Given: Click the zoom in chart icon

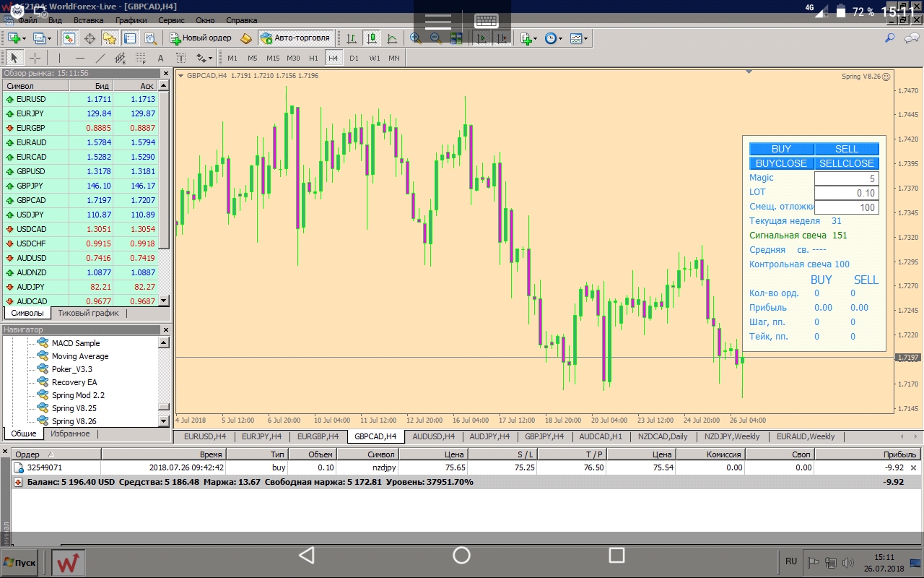Looking at the screenshot, I should 416,38.
